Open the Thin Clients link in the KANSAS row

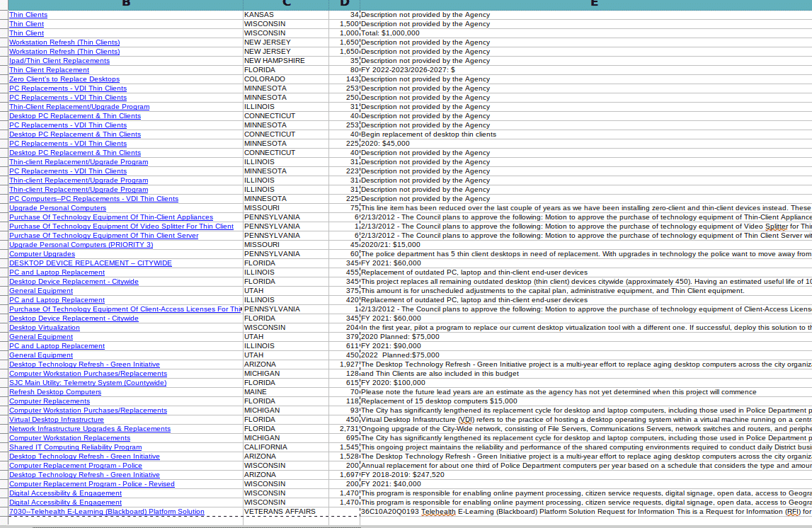pos(28,14)
